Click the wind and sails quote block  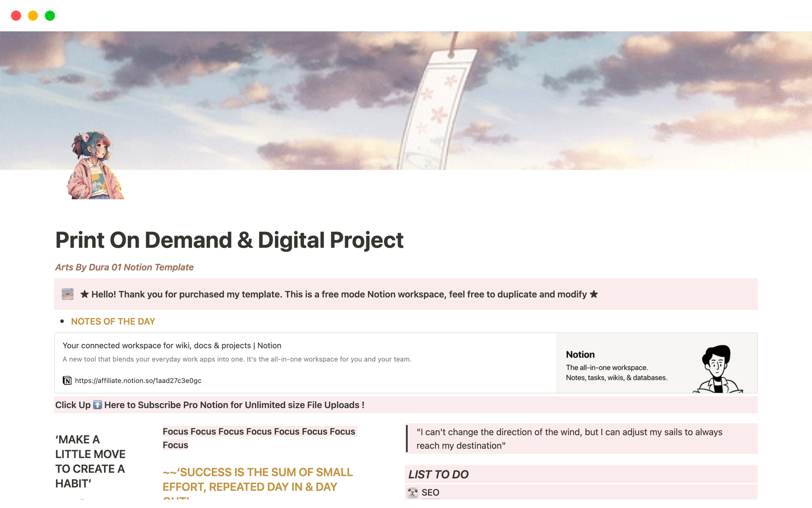569,439
